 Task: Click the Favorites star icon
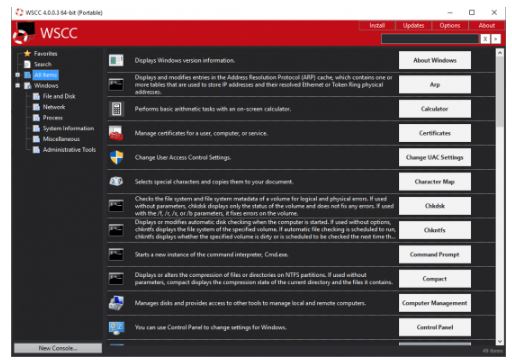tap(27, 53)
